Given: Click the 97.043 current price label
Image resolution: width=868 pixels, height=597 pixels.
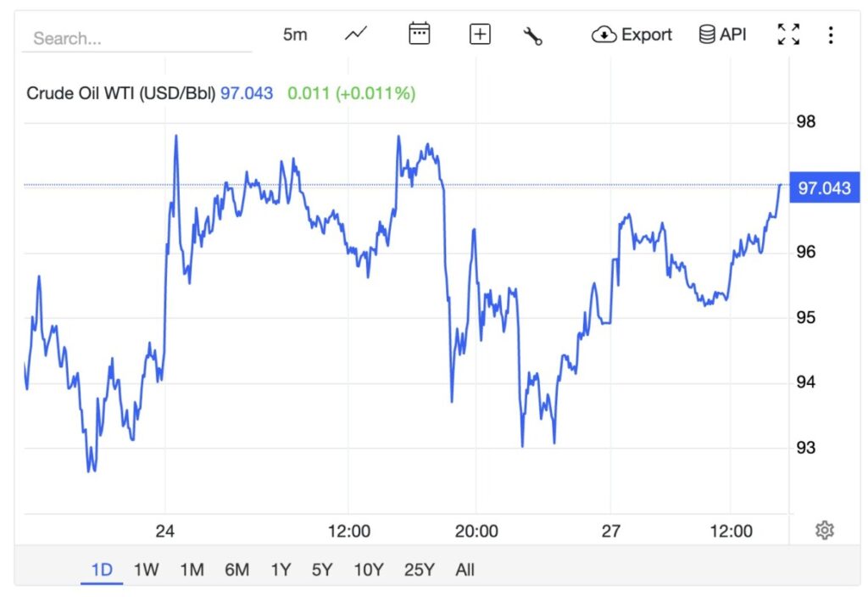Looking at the screenshot, I should [824, 188].
